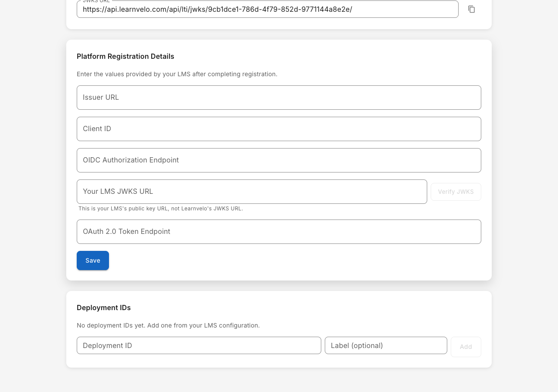The image size is (558, 392).
Task: Click the 'Enter the values provided' instruction text
Action: click(x=177, y=74)
